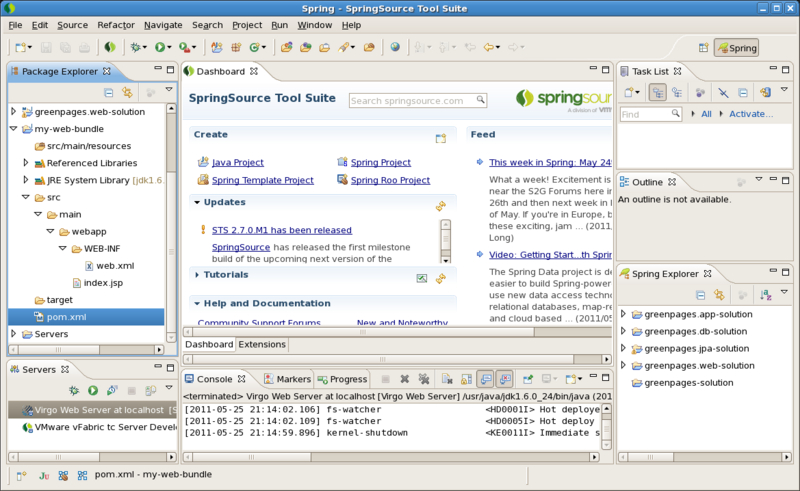The image size is (800, 491).
Task: Start the server with green Servers play icon
Action: [x=93, y=390]
